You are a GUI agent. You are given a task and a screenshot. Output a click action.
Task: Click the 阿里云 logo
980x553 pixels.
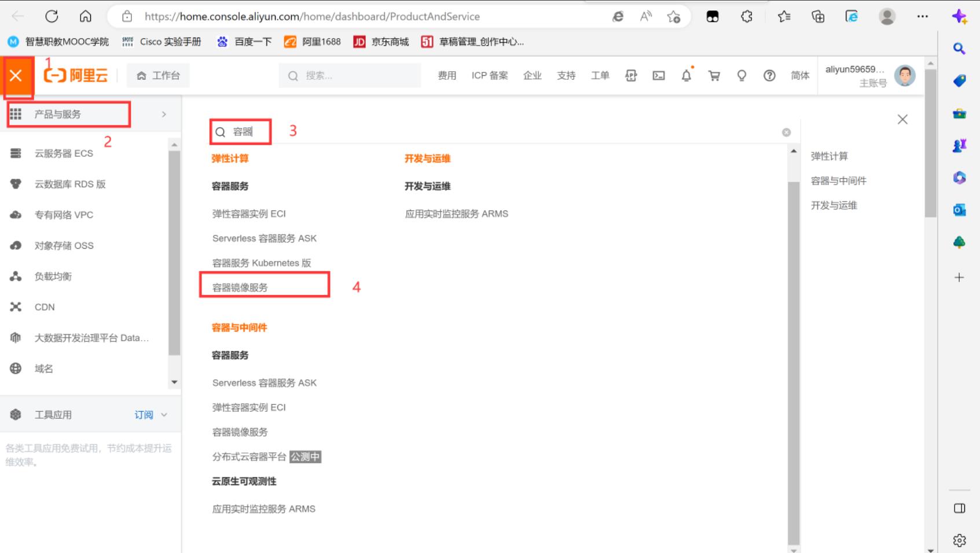tap(76, 75)
